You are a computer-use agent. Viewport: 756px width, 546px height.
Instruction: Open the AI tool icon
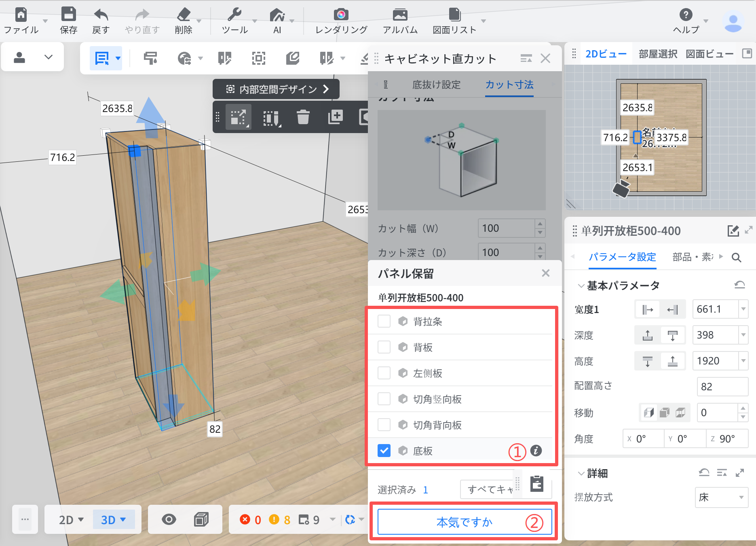tap(277, 15)
